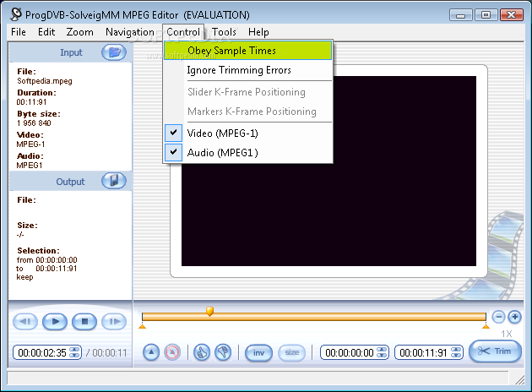Image resolution: width=532 pixels, height=392 pixels.
Task: Open the Zoom menu
Action: [x=79, y=32]
